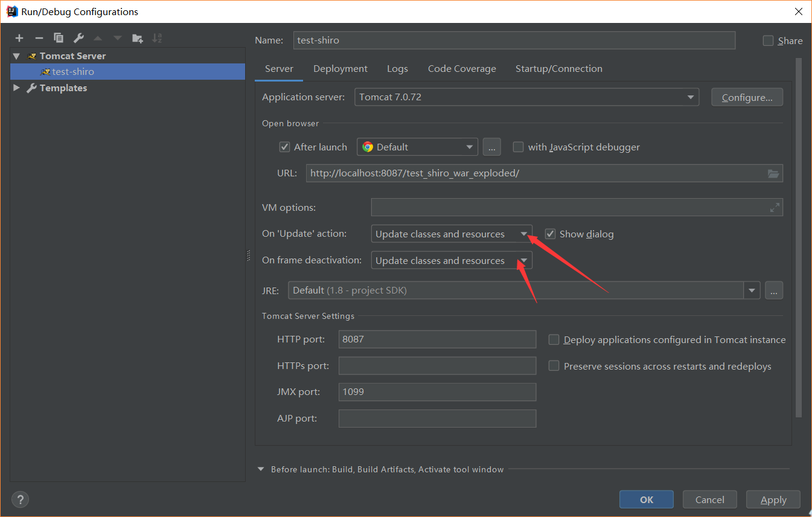
Task: Click the splitter handle between panels
Action: coord(248,255)
